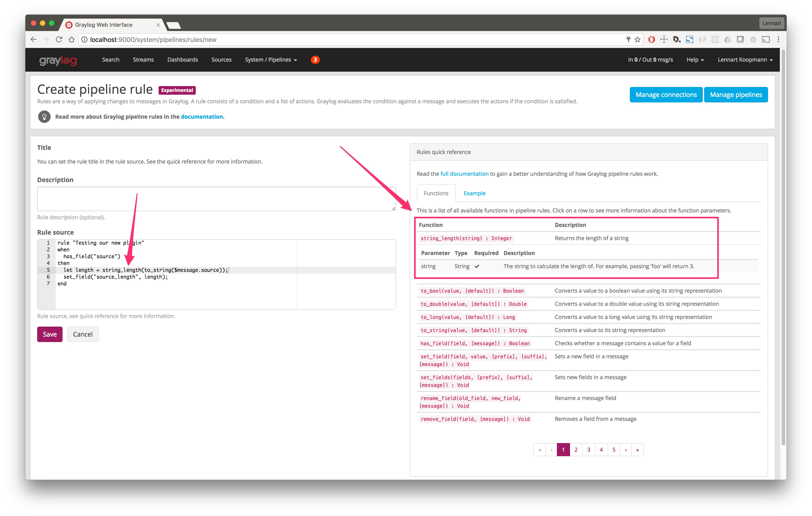The width and height of the screenshot is (812, 516).
Task: Click the site info icon in address bar
Action: tap(84, 39)
